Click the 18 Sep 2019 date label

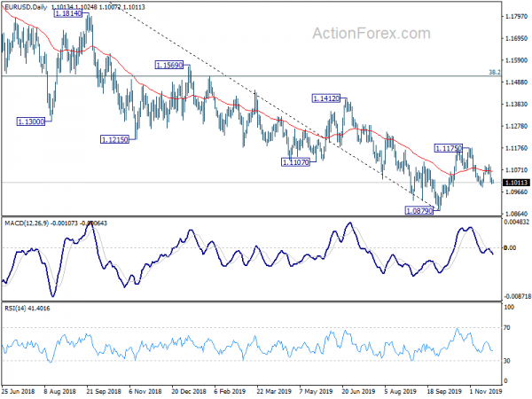(x=444, y=391)
